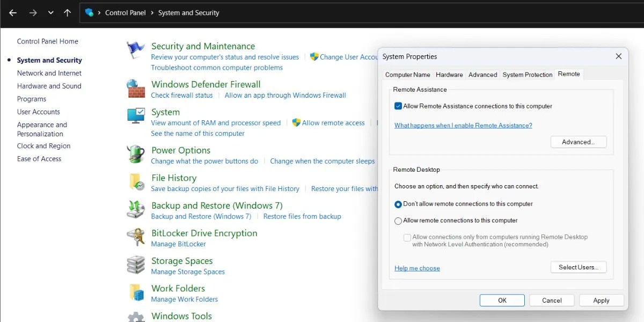Select Allow remote connections to this computer
The image size is (644, 322).
tap(398, 221)
